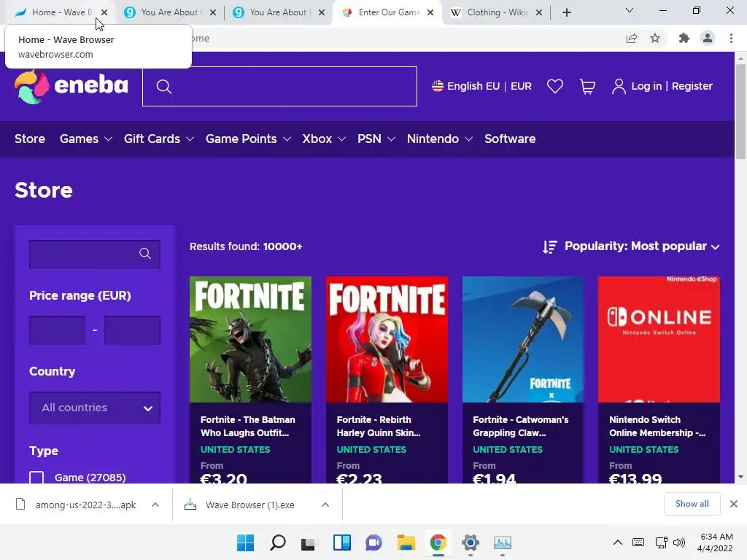Click the Eneba logo
The image size is (747, 560).
click(71, 87)
